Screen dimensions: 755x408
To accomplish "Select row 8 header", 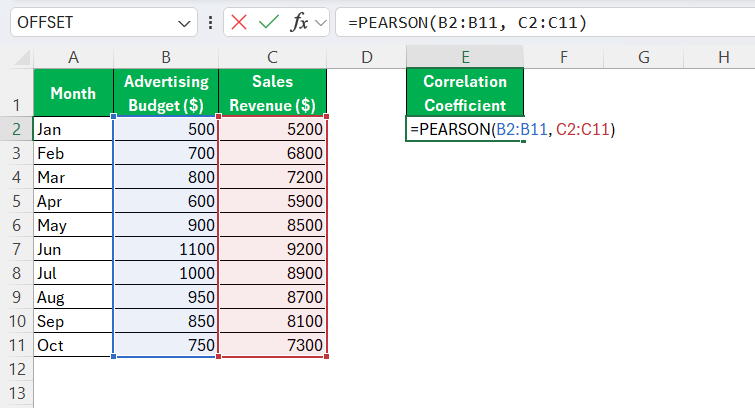I will [x=16, y=273].
